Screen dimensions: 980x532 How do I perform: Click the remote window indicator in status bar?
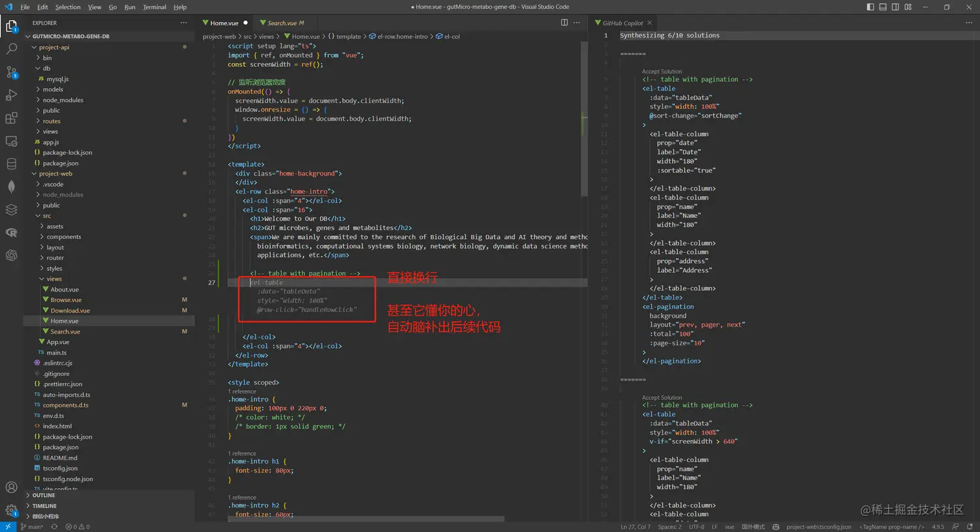click(x=8, y=527)
